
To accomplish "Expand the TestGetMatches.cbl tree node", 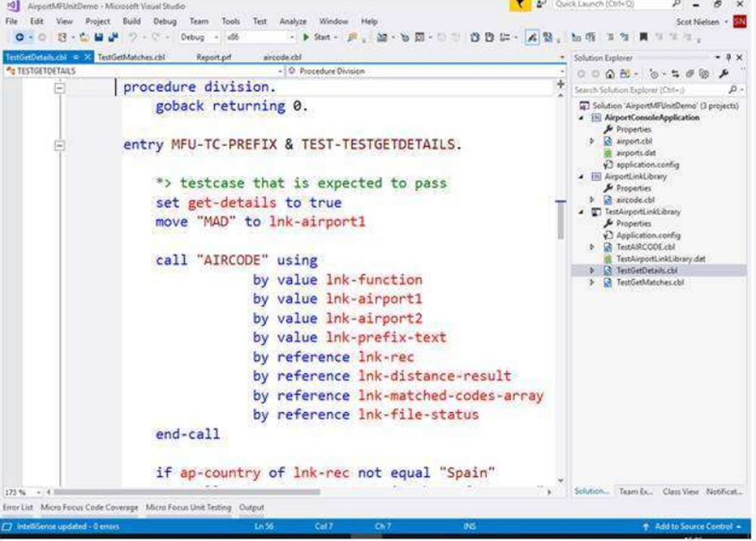I will coord(593,282).
